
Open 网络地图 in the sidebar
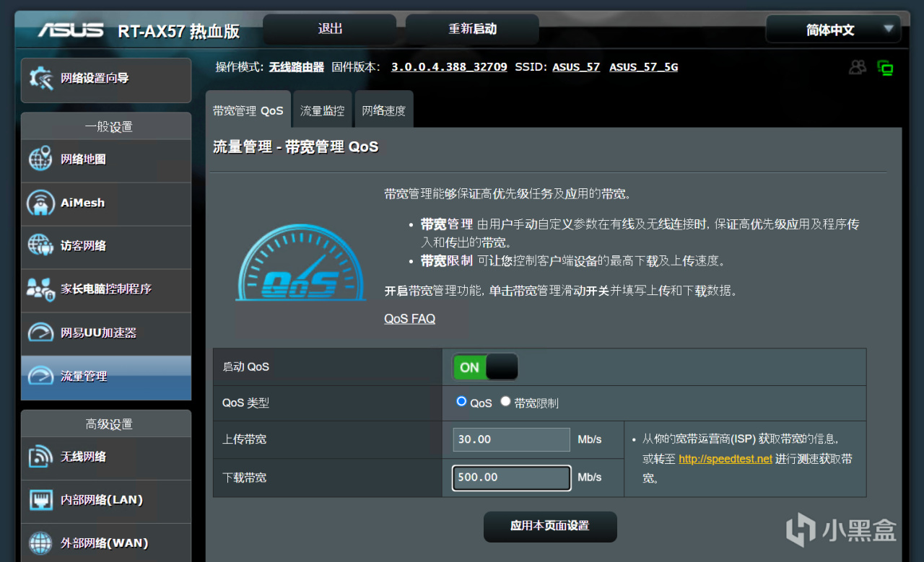pyautogui.click(x=106, y=159)
